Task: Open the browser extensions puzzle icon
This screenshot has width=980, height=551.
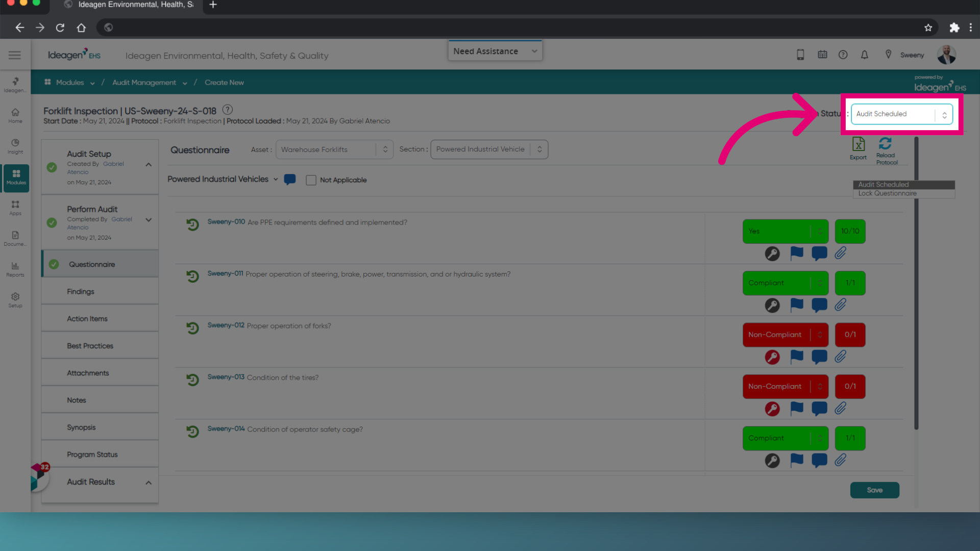Action: pos(954,28)
